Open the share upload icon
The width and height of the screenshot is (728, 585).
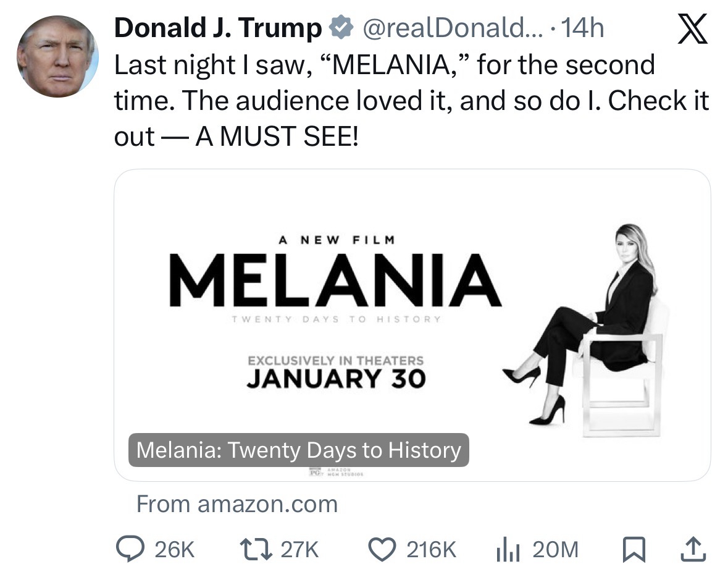pyautogui.click(x=694, y=549)
